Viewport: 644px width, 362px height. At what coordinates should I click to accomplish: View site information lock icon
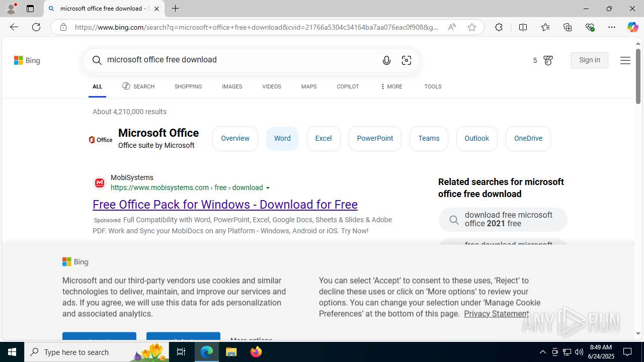pyautogui.click(x=63, y=27)
